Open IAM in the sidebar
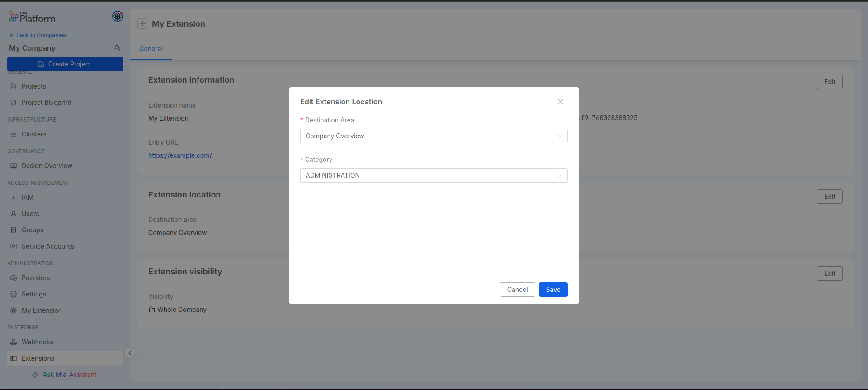868x390 pixels. [x=65, y=197]
